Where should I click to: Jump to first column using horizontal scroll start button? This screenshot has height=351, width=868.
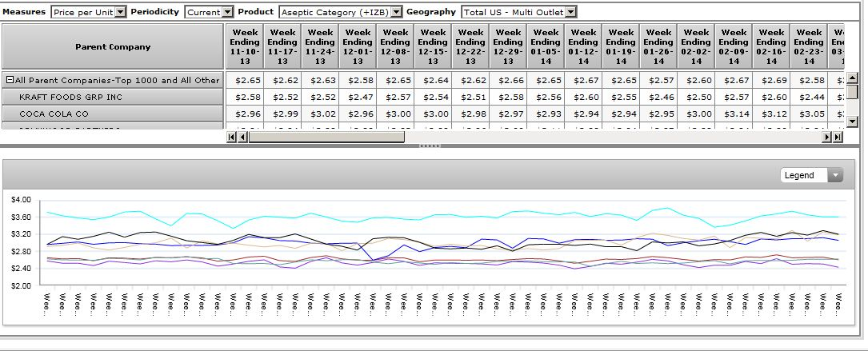point(231,137)
